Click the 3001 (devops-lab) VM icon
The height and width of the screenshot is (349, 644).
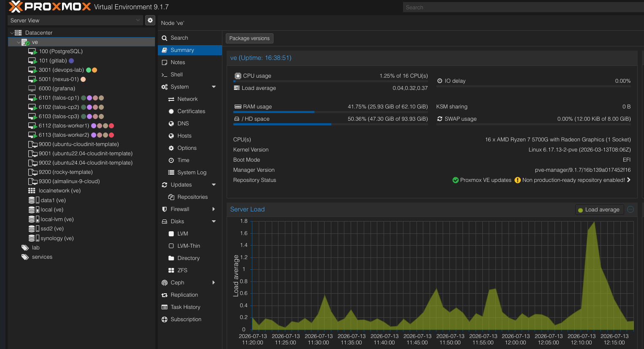pyautogui.click(x=32, y=70)
